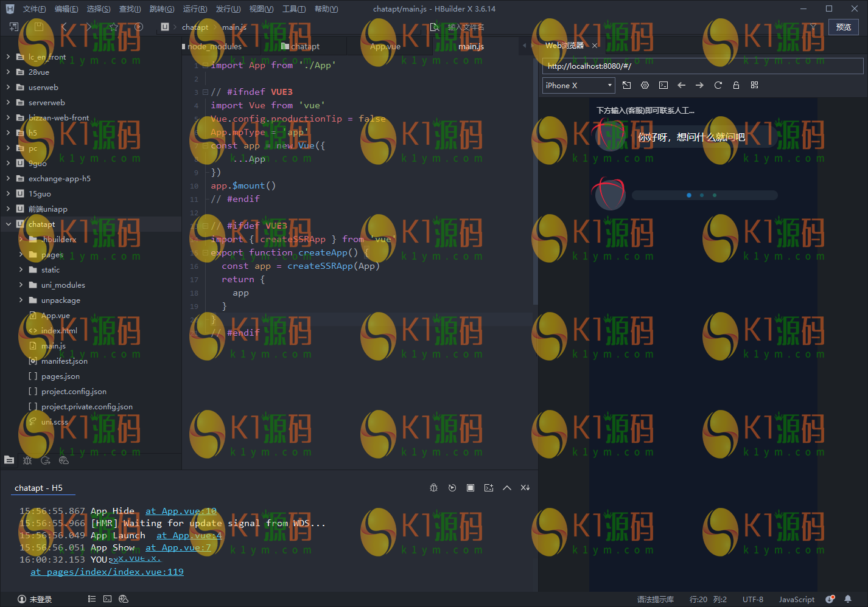This screenshot has height=607, width=868.
Task: Navigate back with editor toolbar arrow
Action: 64,27
